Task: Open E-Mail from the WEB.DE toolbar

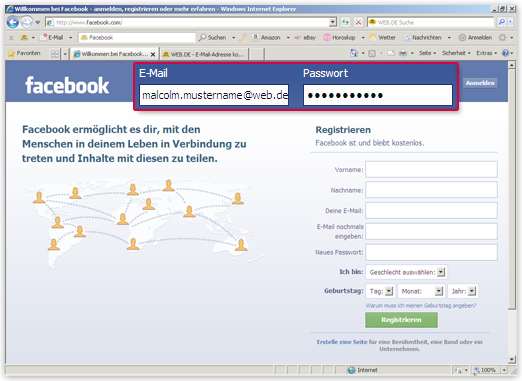Action: (x=51, y=37)
